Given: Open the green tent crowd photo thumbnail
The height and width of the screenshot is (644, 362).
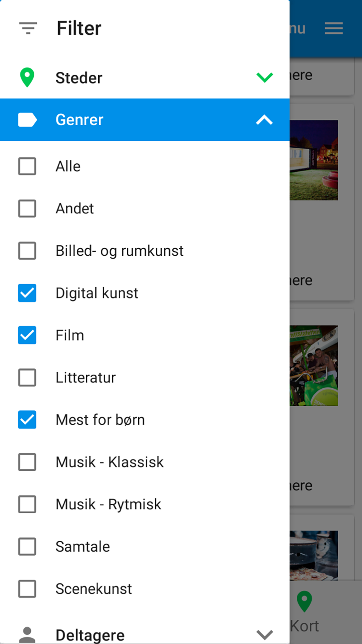Looking at the screenshot, I should tap(314, 365).
